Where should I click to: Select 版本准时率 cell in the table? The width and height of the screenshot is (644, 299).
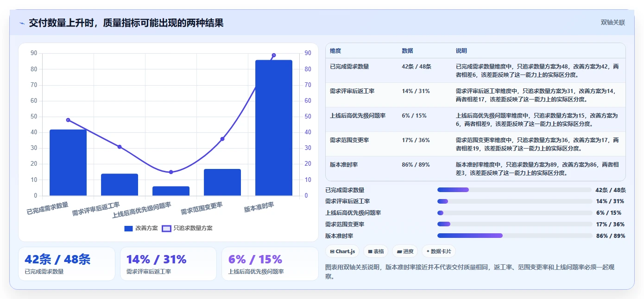tap(344, 165)
